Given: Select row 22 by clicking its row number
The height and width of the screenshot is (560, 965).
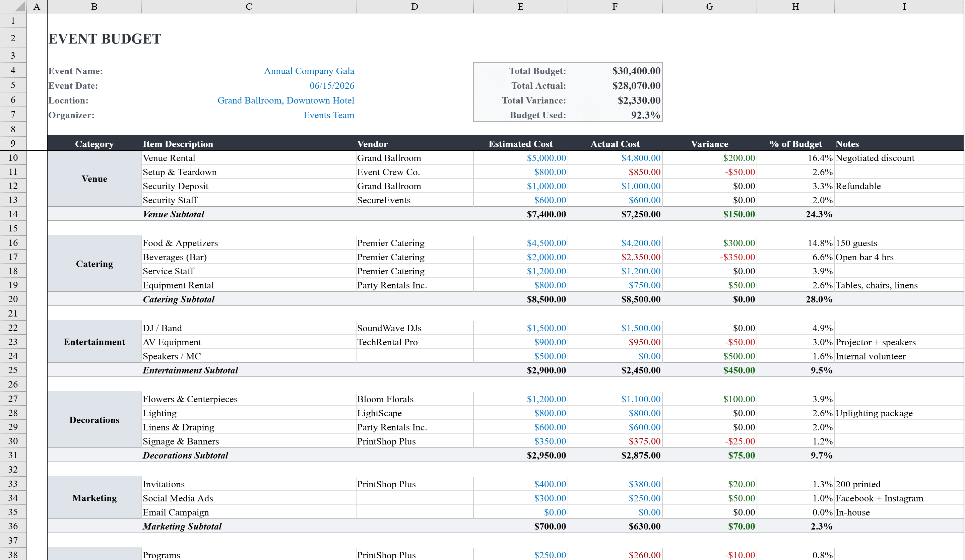Looking at the screenshot, I should click(x=13, y=327).
